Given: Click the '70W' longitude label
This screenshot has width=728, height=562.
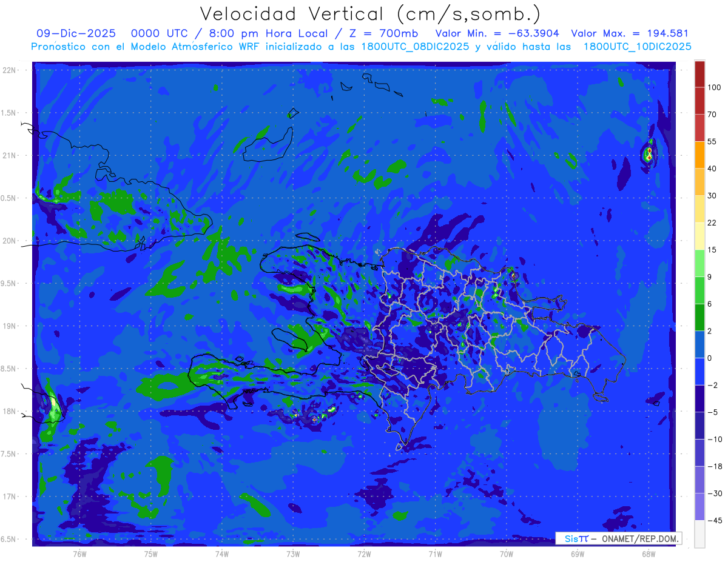Looking at the screenshot, I should coord(507,554).
